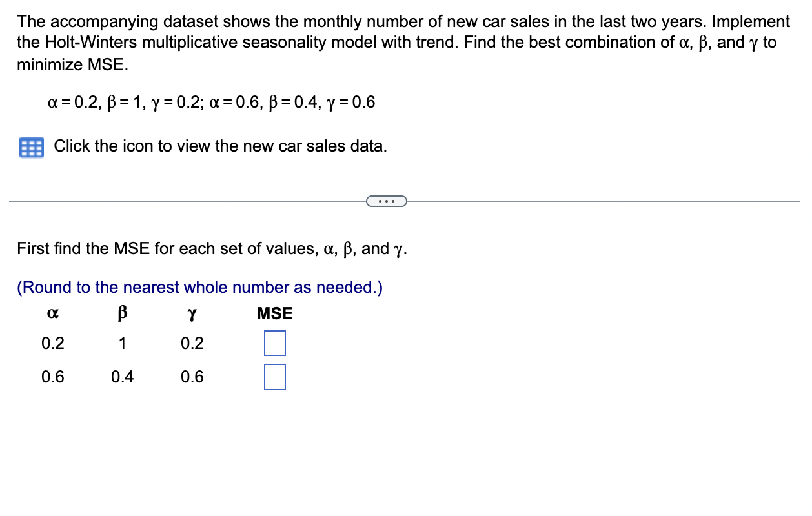Click the MSE column header label

click(x=274, y=313)
